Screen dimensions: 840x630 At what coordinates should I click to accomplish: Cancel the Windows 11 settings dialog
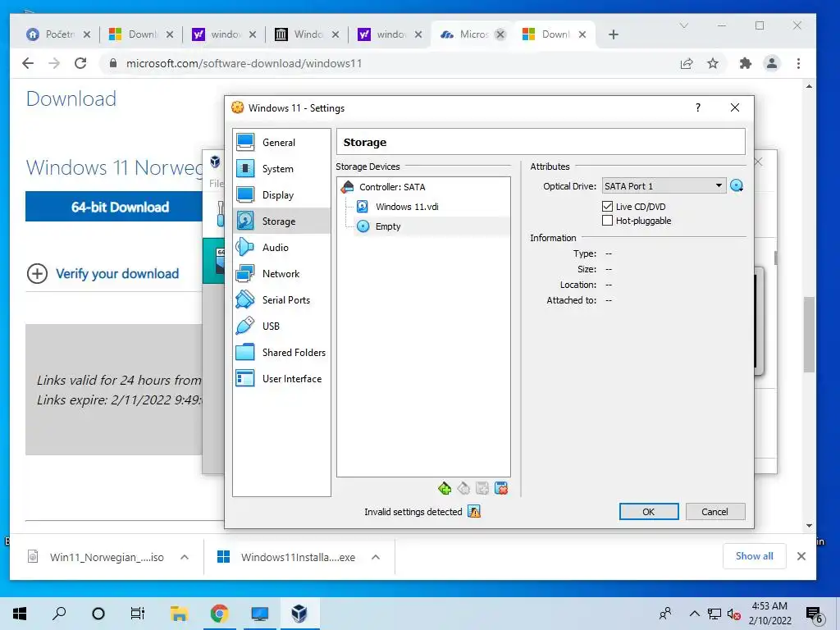[715, 512]
